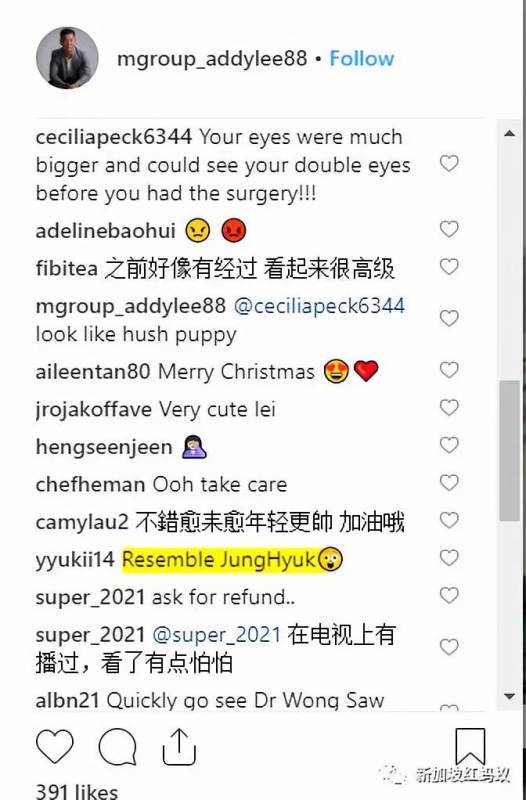Like ceciliapeck6344's comment about double eyes
This screenshot has height=800, width=526.
pos(449,163)
